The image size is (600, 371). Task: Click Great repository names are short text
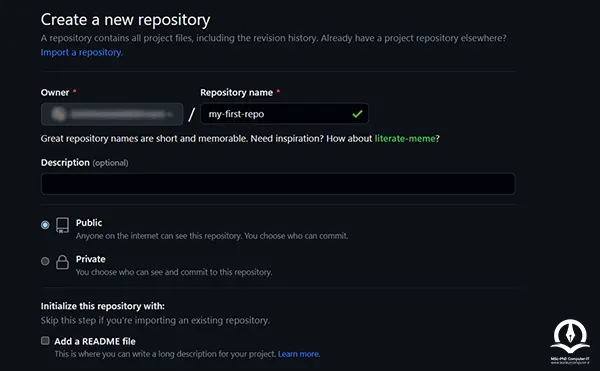coord(240,138)
